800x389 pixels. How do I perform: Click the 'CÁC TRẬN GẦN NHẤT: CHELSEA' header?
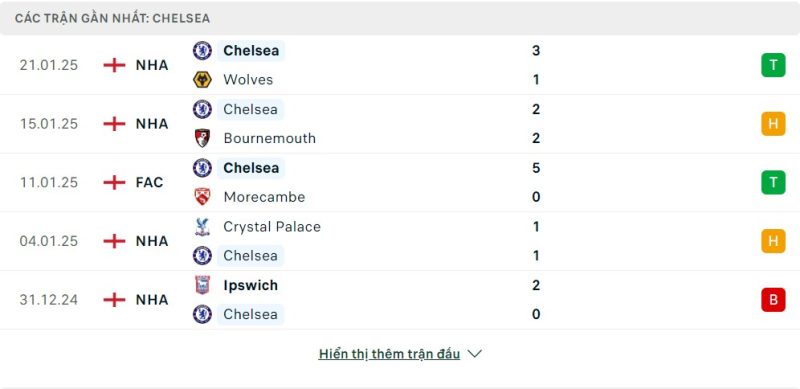pyautogui.click(x=112, y=18)
